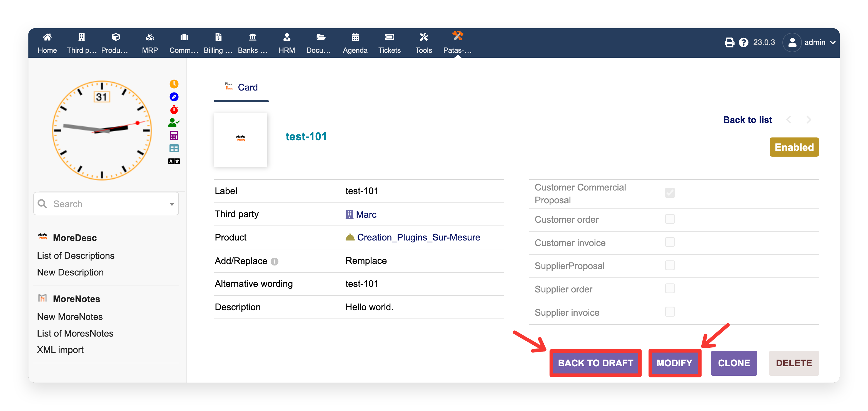The image size is (868, 411).
Task: Click the Hello world. description value
Action: (369, 307)
